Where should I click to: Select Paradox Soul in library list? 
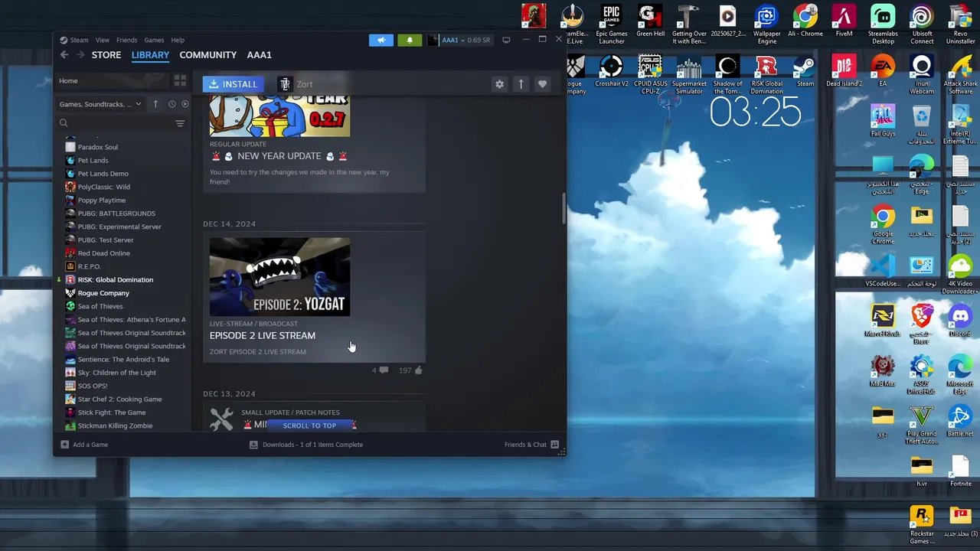[97, 147]
